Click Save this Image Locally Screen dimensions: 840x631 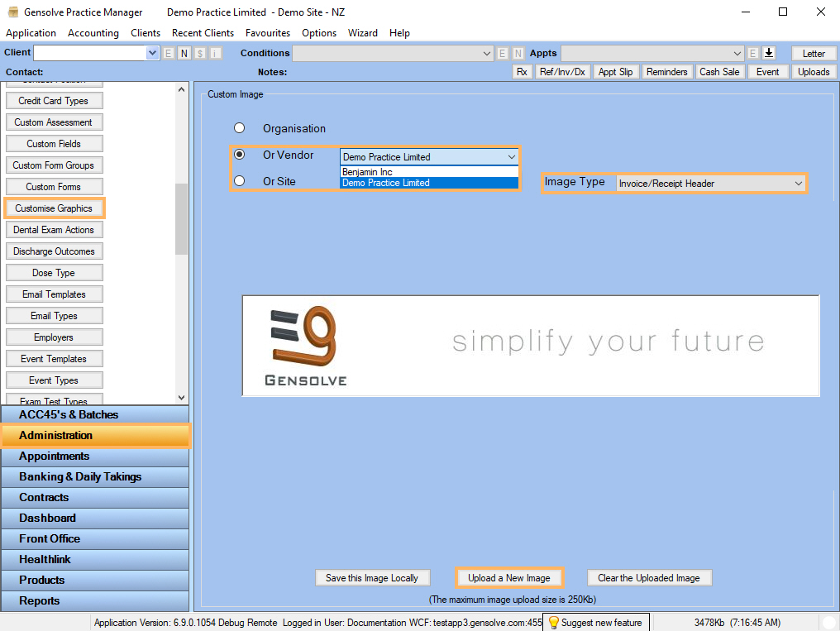(x=372, y=578)
